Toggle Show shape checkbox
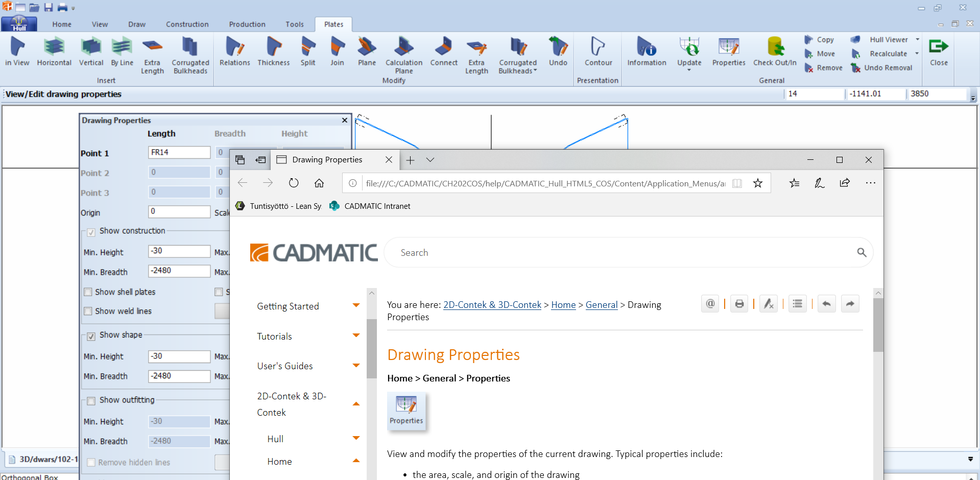 (91, 336)
